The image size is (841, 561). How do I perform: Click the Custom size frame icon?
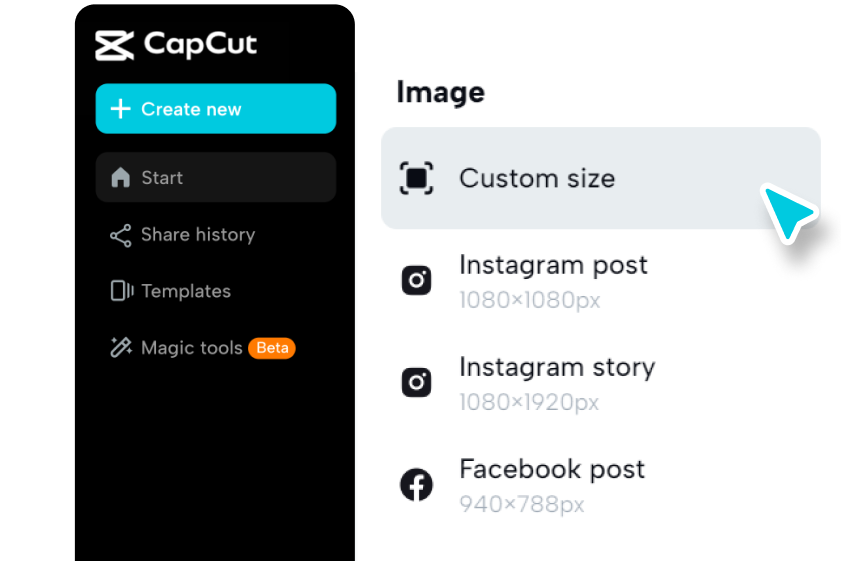[x=417, y=178]
